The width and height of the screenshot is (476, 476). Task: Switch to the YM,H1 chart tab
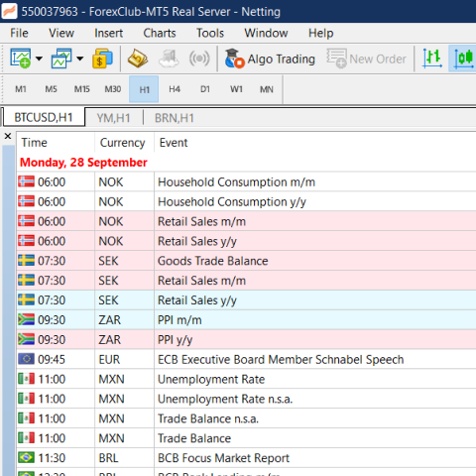[x=113, y=118]
